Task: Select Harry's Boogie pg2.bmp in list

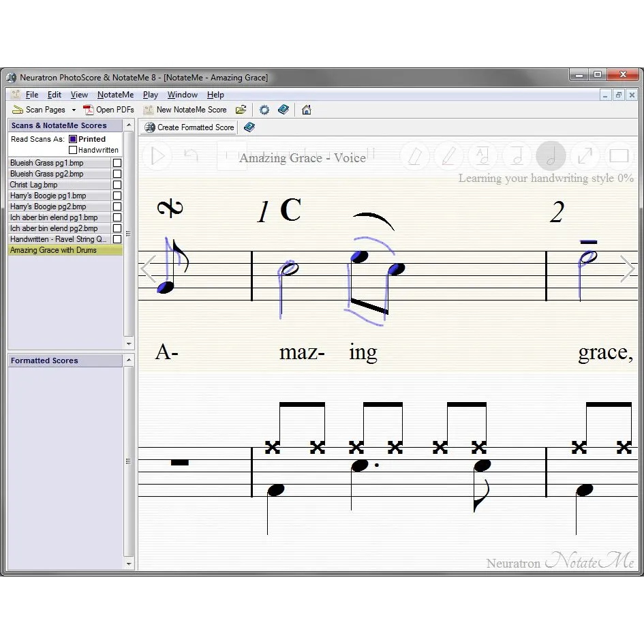Action: [59, 206]
